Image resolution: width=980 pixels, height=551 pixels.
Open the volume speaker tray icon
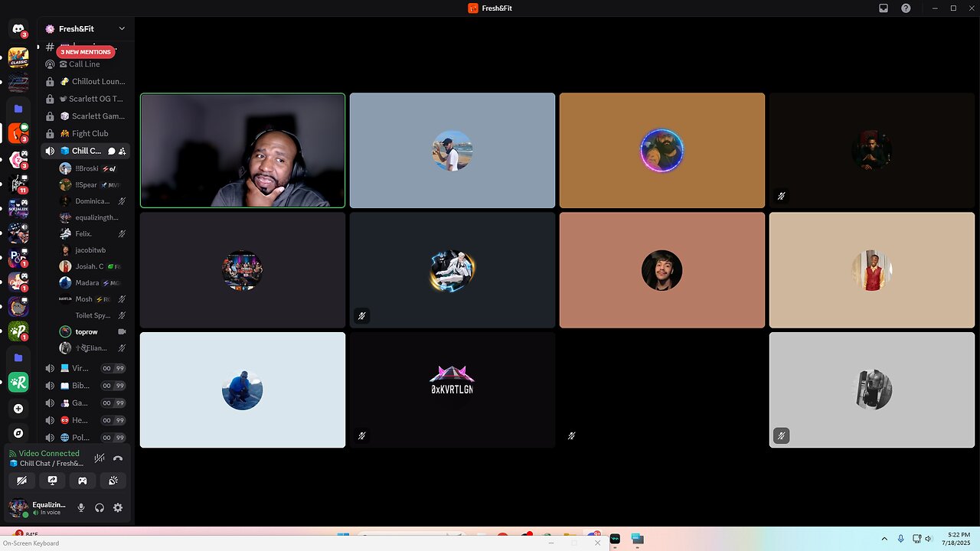point(928,539)
